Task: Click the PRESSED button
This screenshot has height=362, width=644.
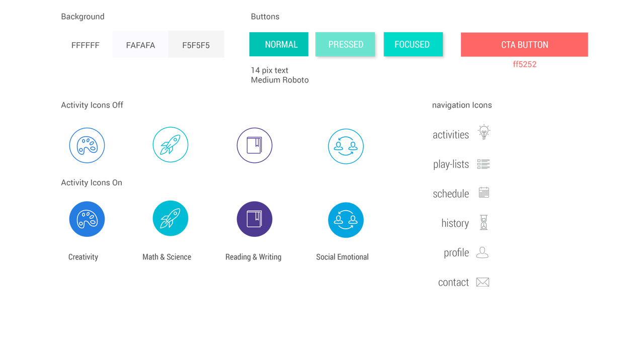Action: pos(345,44)
